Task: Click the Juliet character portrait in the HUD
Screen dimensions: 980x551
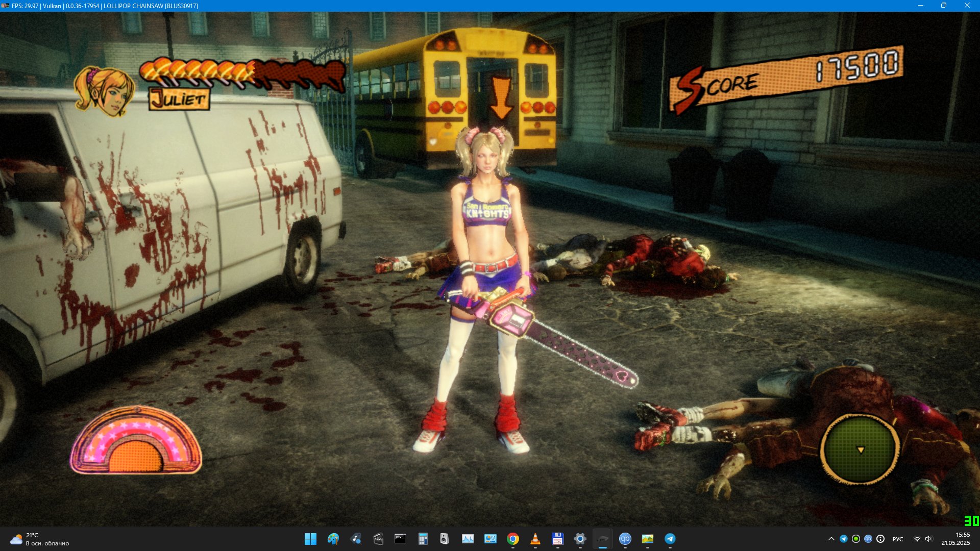Action: click(x=104, y=92)
